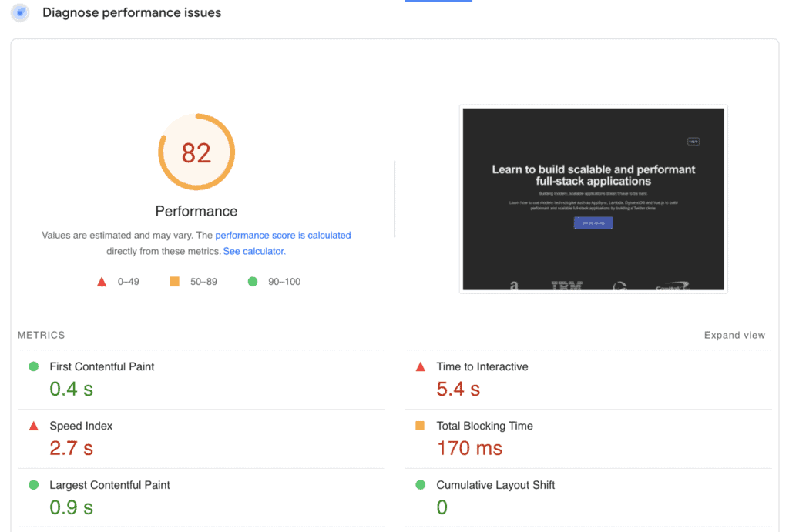Click the Login button inside the page preview
The image size is (789, 532).
tap(693, 140)
